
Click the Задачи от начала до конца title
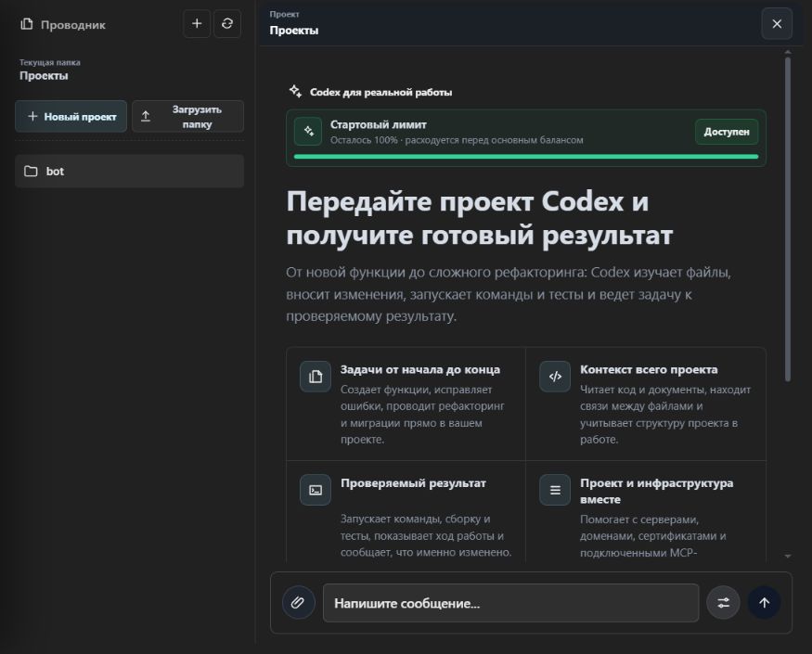click(x=420, y=370)
